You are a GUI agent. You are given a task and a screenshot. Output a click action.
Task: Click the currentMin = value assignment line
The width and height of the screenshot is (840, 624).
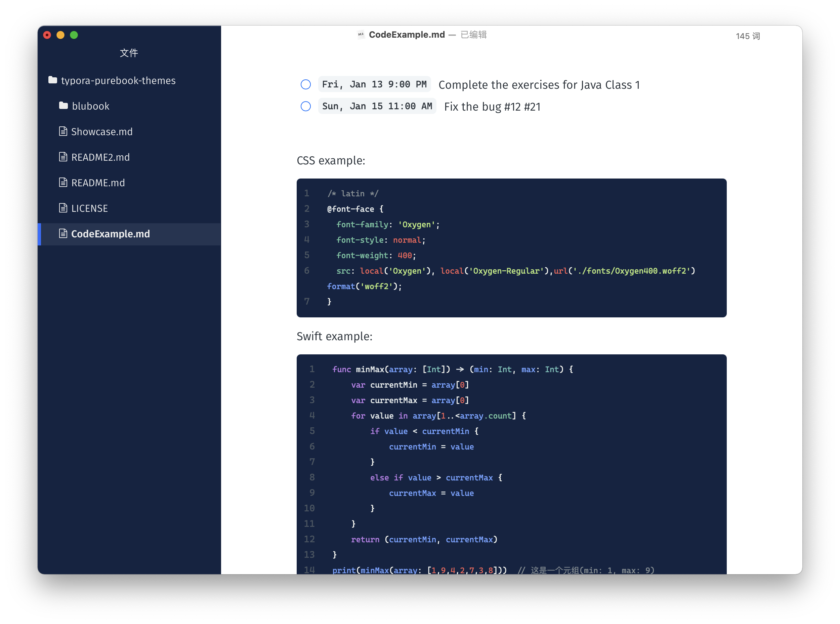pyautogui.click(x=431, y=447)
